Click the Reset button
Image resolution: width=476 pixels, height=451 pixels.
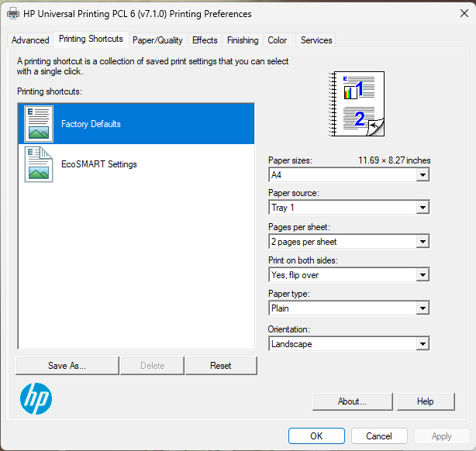221,366
